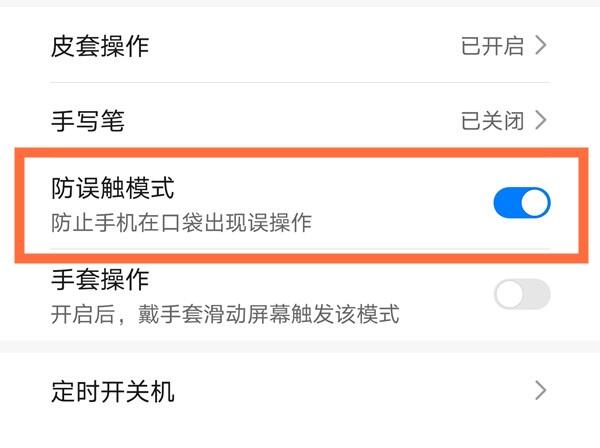Select the 皮套操作 menu label
Viewport: 600px width, 448px height.
click(100, 46)
